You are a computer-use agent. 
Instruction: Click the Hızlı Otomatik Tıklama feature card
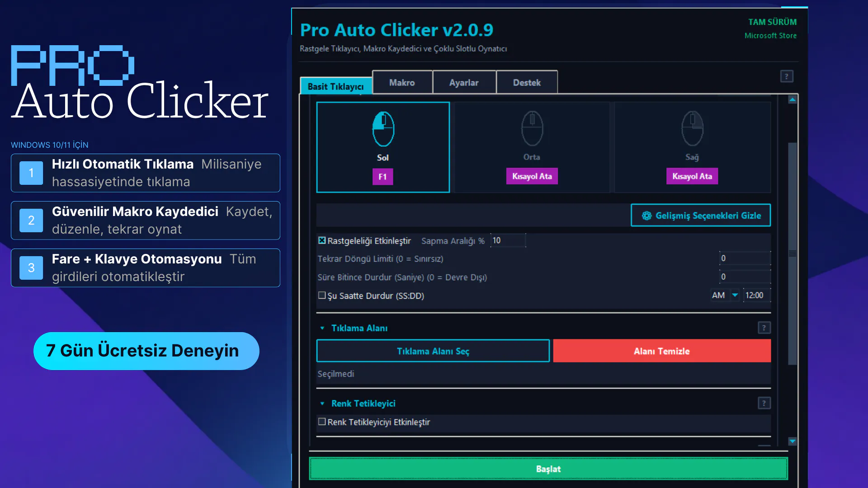[x=146, y=173]
